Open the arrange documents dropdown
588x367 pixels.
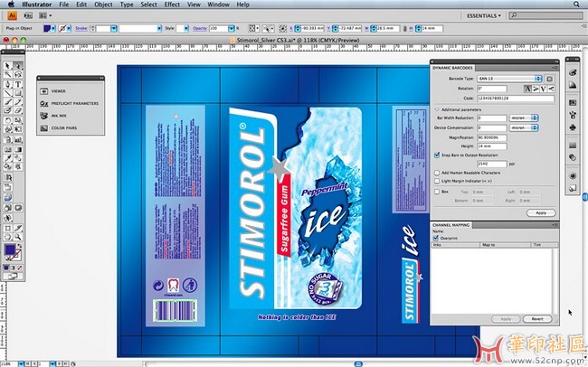[x=45, y=15]
